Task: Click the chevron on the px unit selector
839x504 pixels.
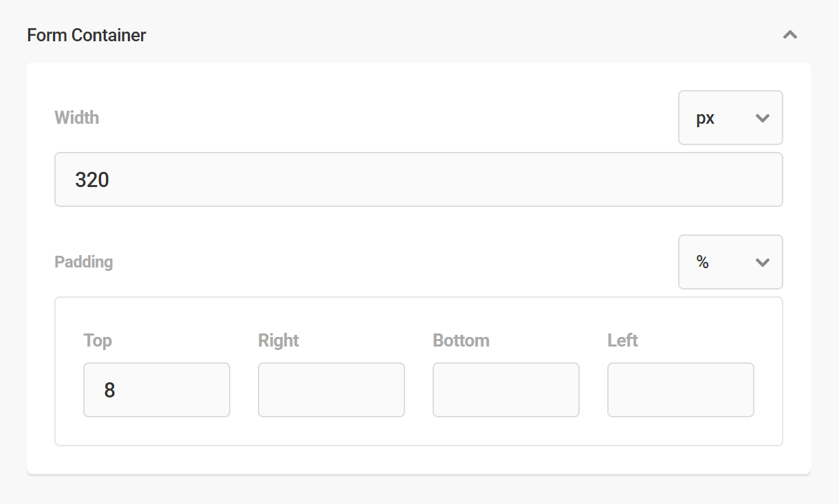Action: [x=762, y=118]
